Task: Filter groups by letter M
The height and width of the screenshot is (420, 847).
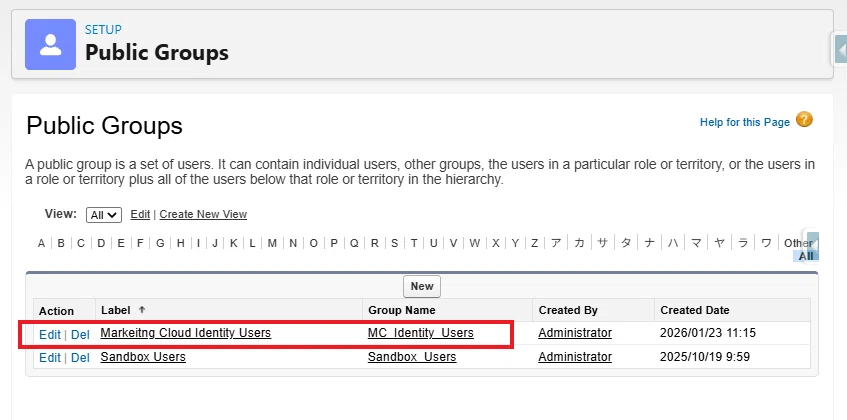Action: [272, 243]
